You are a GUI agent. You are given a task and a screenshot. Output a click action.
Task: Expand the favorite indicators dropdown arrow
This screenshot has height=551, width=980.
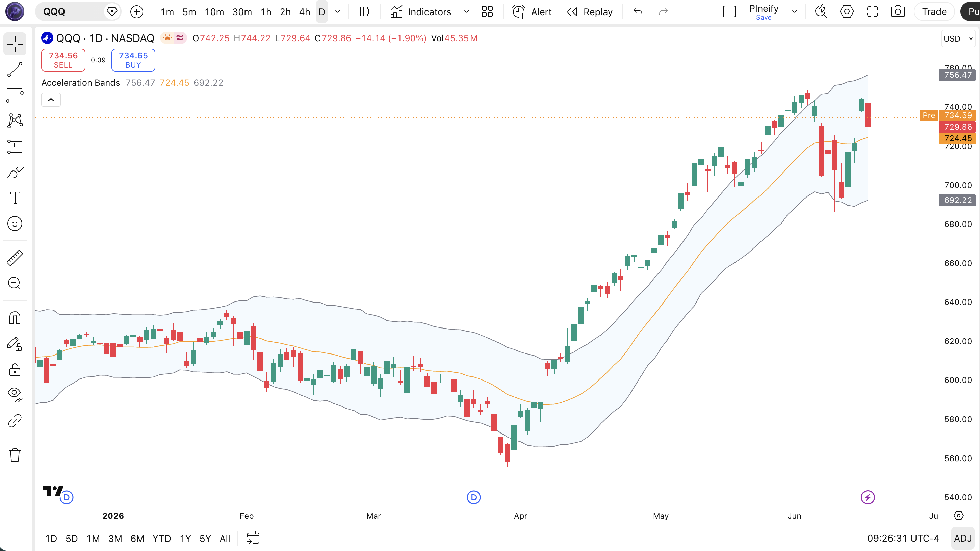466,12
